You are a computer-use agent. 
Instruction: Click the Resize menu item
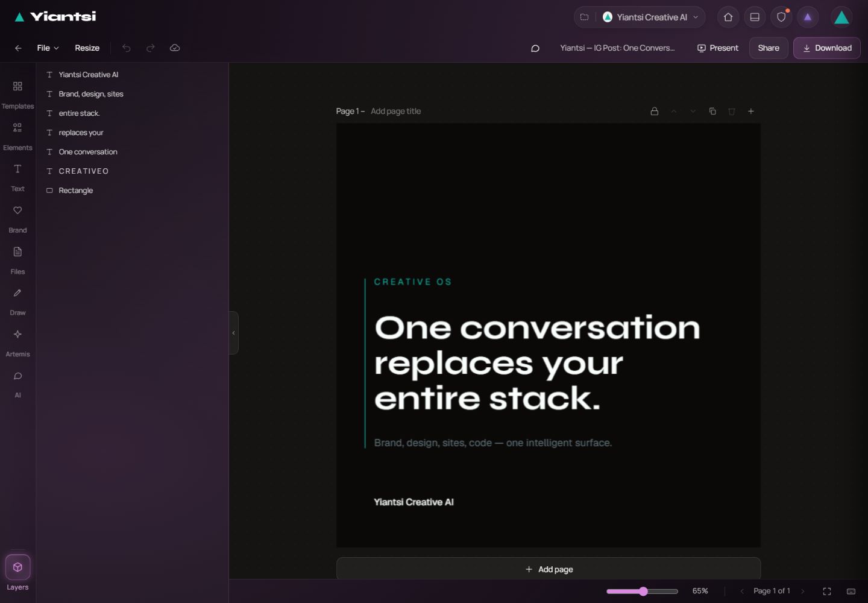[x=87, y=48]
